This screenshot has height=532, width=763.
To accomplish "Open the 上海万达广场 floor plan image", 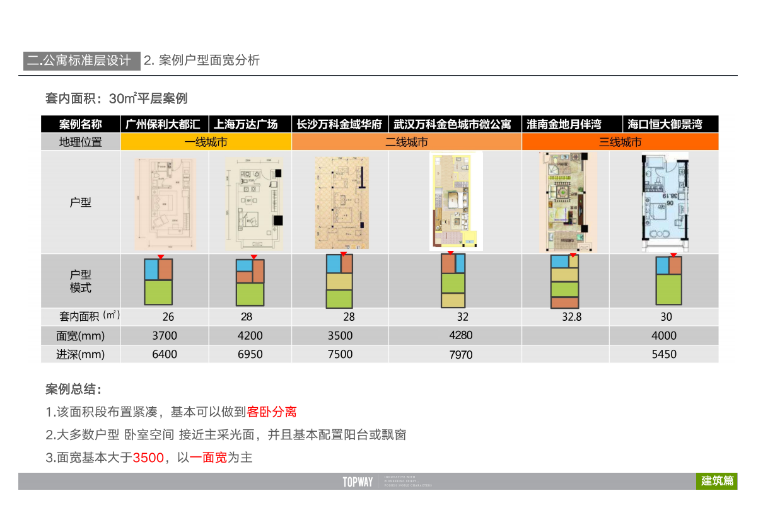I will coord(255,202).
